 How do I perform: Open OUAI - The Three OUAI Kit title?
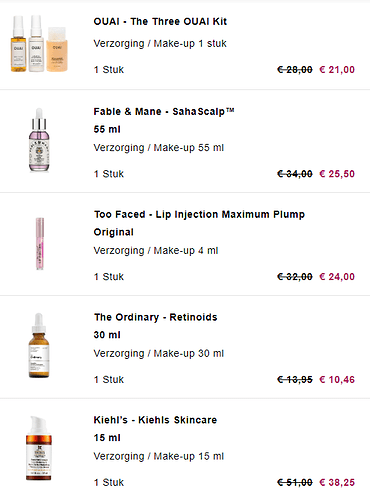(160, 22)
